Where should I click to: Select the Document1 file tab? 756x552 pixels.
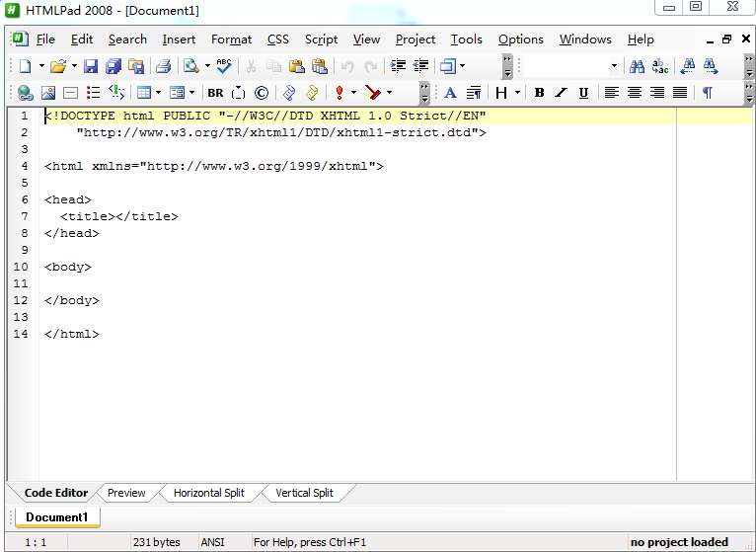click(x=57, y=517)
